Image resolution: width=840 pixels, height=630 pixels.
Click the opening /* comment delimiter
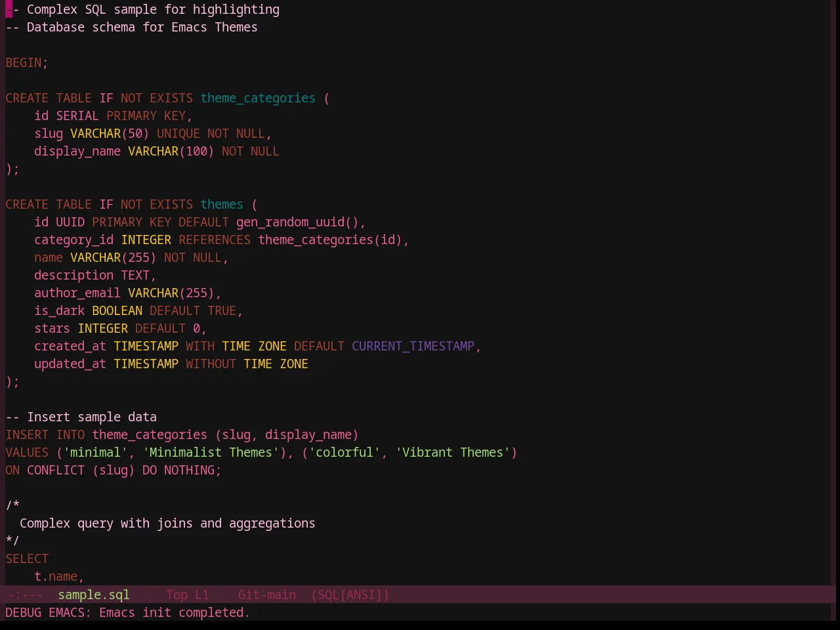point(12,505)
